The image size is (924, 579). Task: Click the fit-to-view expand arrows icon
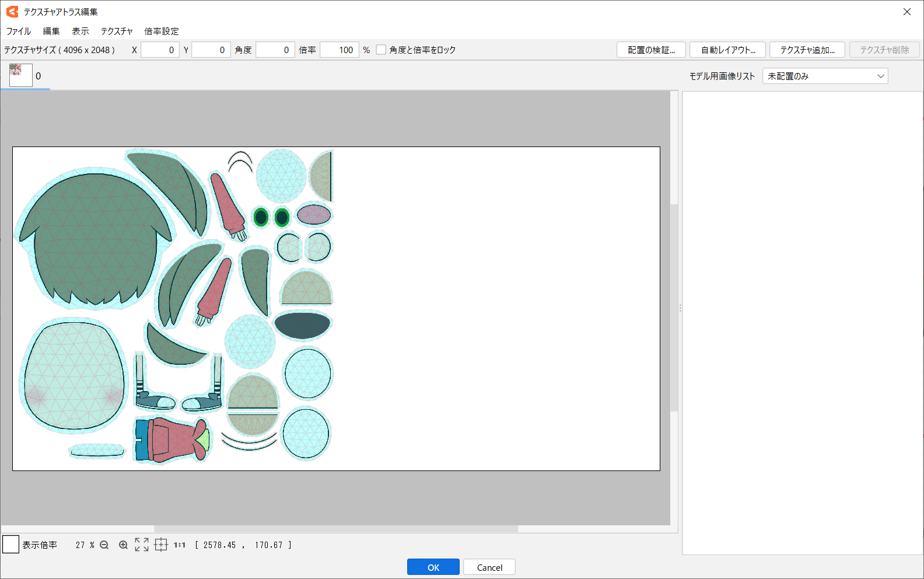pyautogui.click(x=142, y=545)
